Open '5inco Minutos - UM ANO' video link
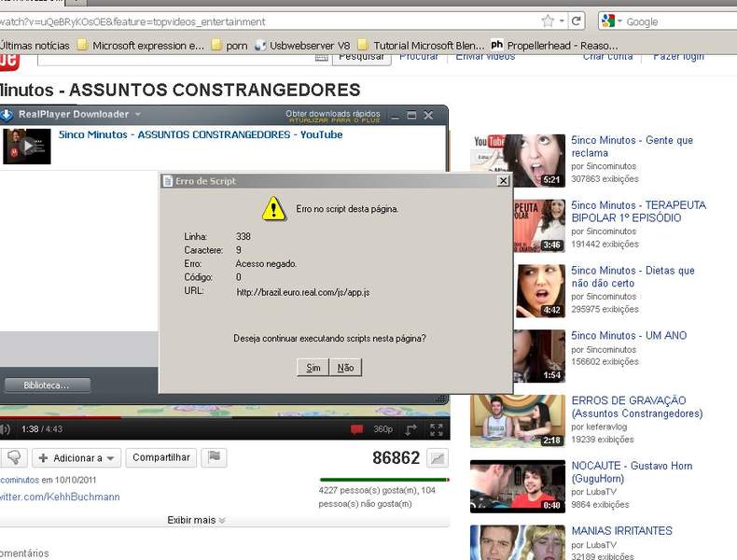This screenshot has width=737, height=560. tap(629, 335)
